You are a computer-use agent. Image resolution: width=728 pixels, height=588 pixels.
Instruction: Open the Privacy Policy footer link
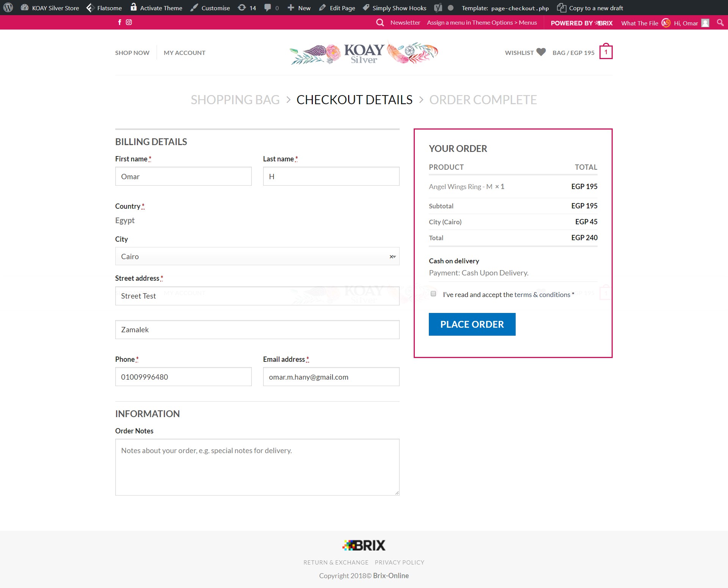tap(399, 563)
